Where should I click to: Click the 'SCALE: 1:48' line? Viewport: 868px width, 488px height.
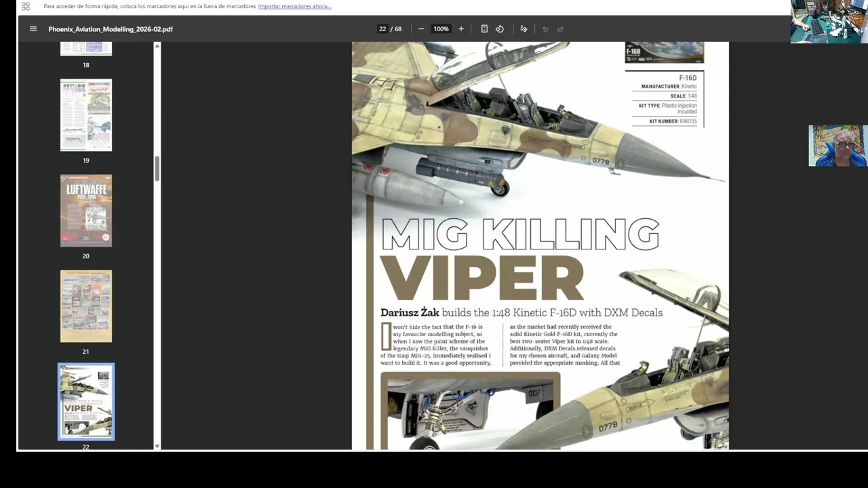click(684, 96)
